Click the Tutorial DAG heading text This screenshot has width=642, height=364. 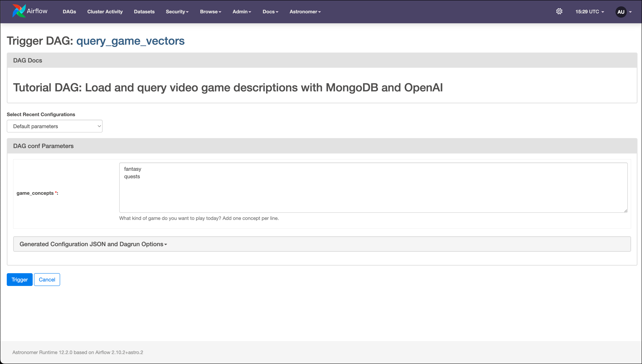[228, 87]
